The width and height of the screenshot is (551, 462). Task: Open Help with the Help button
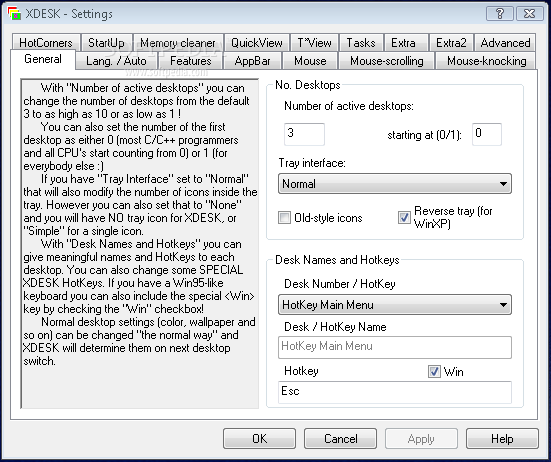click(x=502, y=438)
